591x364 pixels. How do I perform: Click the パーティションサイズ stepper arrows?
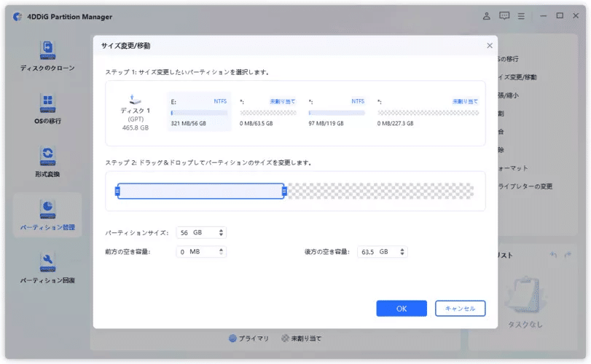coord(222,233)
